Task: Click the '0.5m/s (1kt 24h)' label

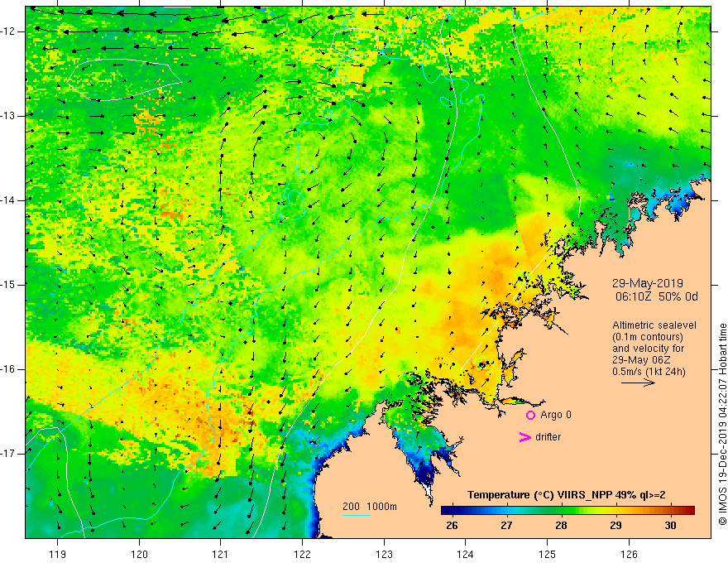Action: [x=649, y=371]
